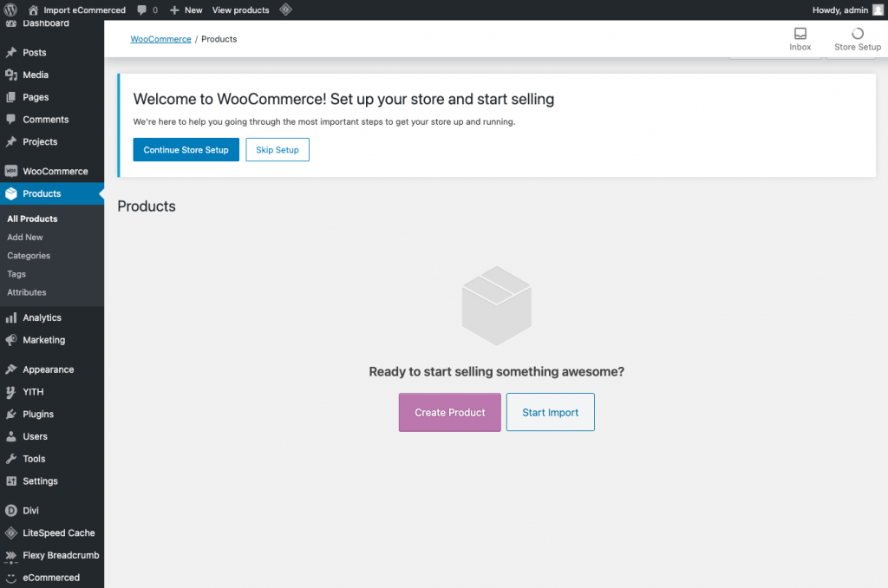This screenshot has height=588, width=888.
Task: Click the Create Product button
Action: (x=449, y=413)
